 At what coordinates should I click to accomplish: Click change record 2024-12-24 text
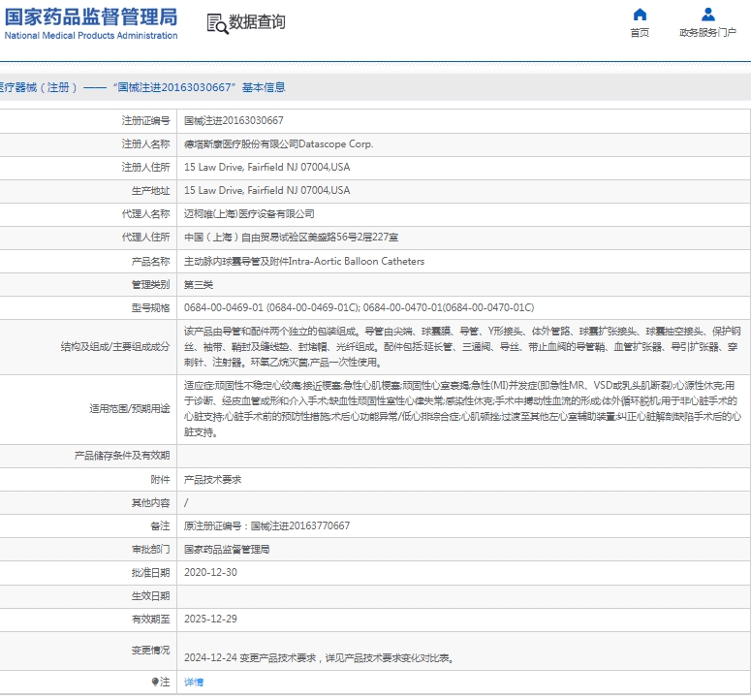(319, 658)
